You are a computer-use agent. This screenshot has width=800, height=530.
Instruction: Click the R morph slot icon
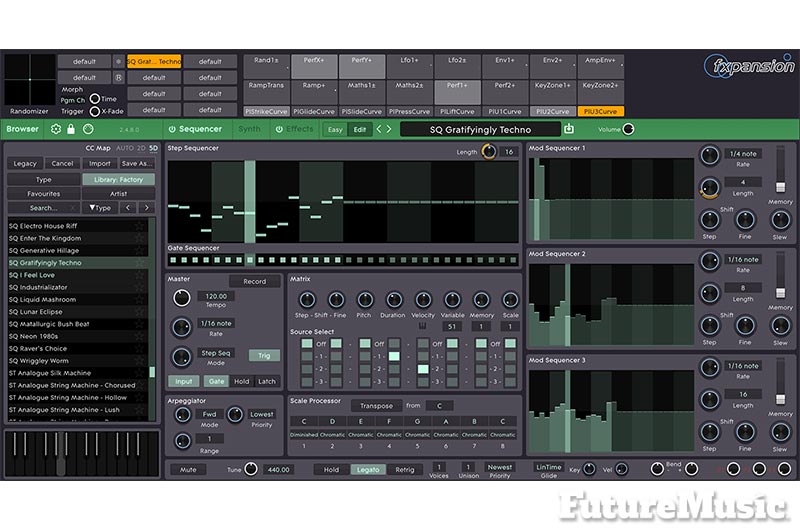pos(118,78)
